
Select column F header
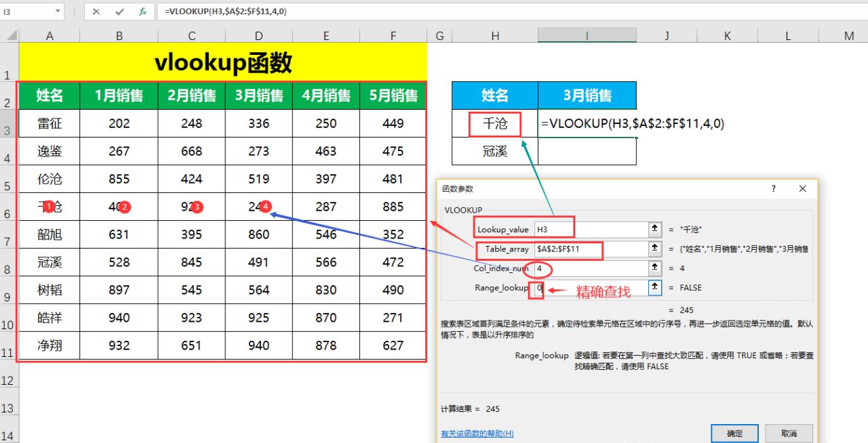tap(393, 37)
